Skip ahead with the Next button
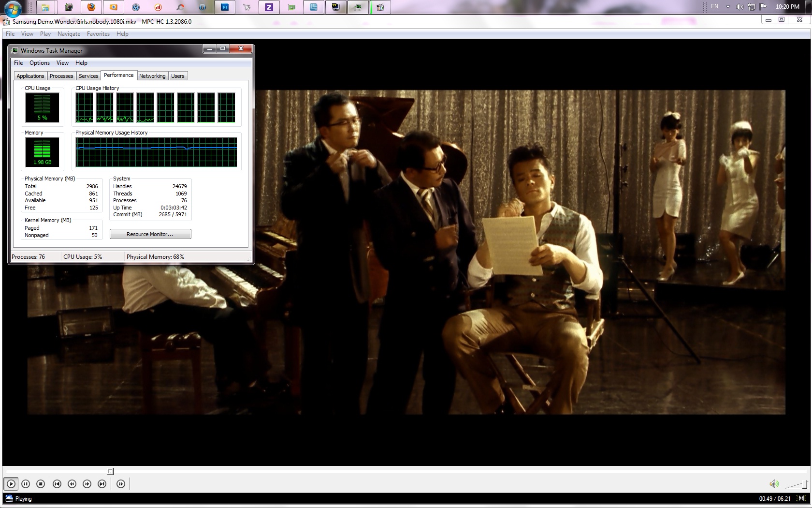Image resolution: width=812 pixels, height=508 pixels. [102, 484]
